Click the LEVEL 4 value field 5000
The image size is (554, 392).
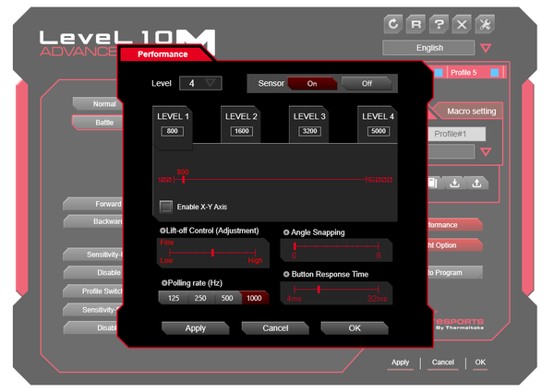click(x=379, y=131)
